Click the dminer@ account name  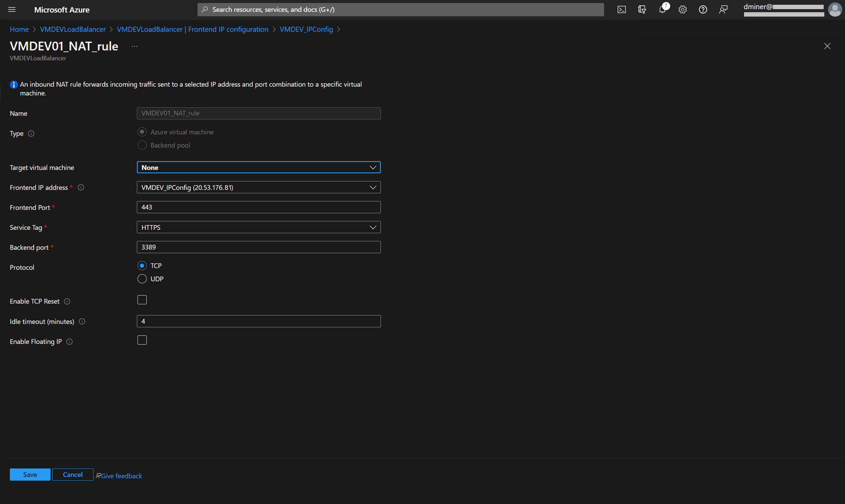[758, 7]
